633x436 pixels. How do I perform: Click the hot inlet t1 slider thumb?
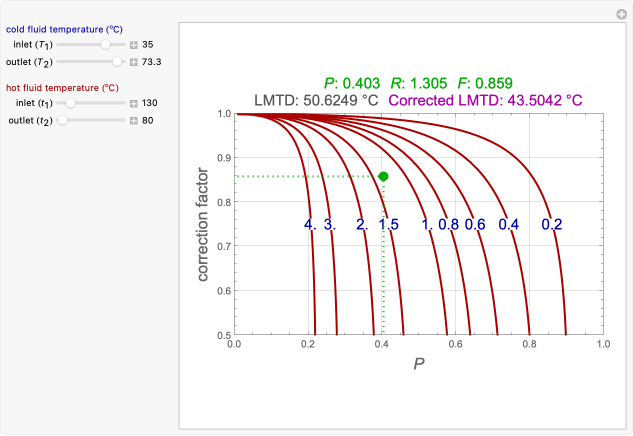point(70,103)
